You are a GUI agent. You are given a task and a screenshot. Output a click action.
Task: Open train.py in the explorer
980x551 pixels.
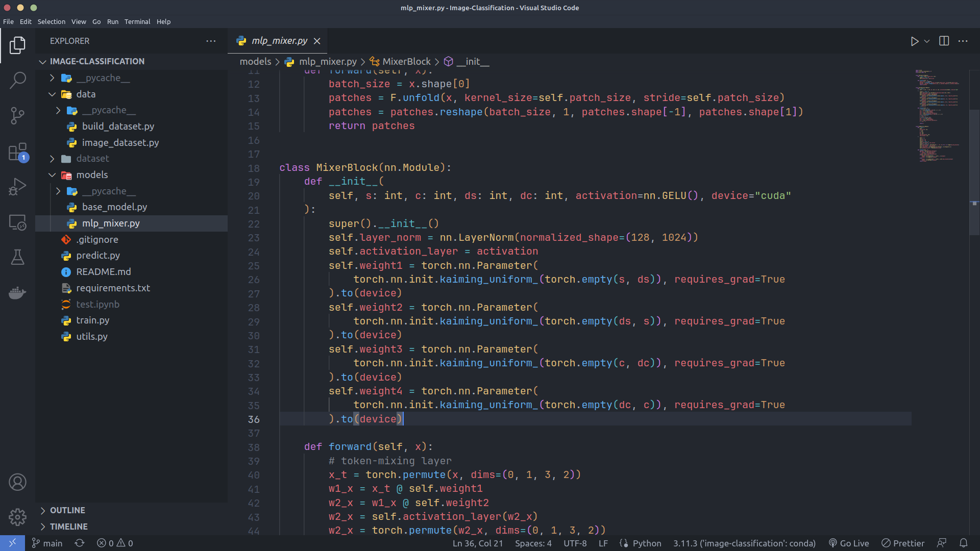[x=92, y=320]
